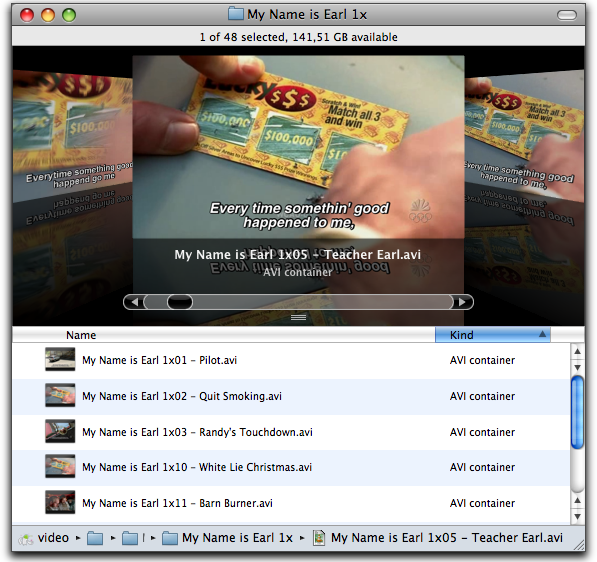This screenshot has width=597, height=562.
Task: Click 'AVI container' kind for Quit Smoking row
Action: coord(482,396)
